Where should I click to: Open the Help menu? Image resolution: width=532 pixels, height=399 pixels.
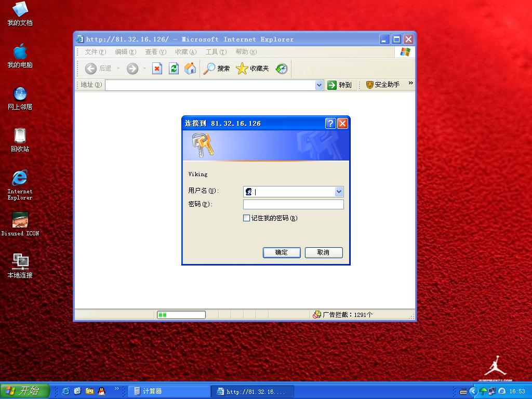pos(246,52)
